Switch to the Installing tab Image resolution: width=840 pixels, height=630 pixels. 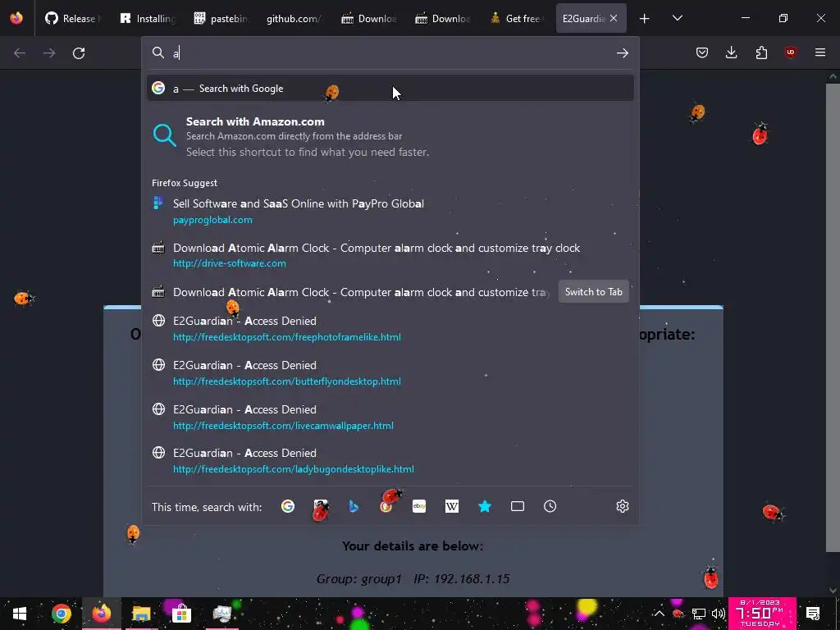coord(148,18)
